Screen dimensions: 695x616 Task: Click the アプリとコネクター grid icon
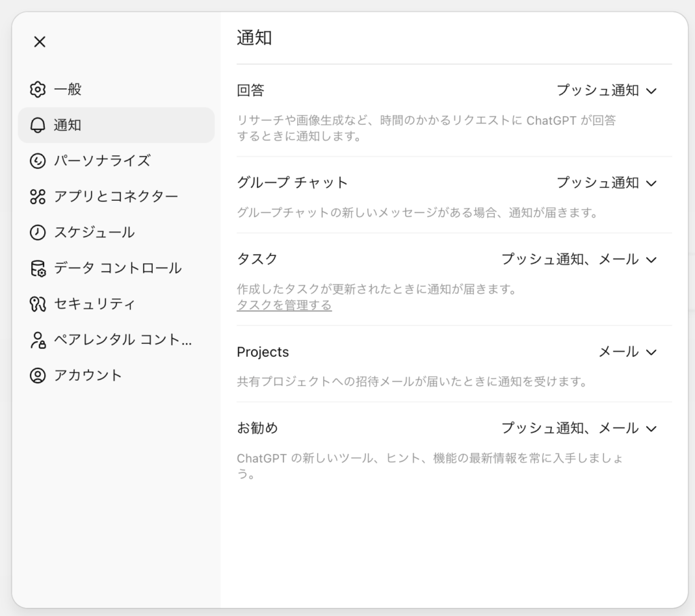coord(37,197)
